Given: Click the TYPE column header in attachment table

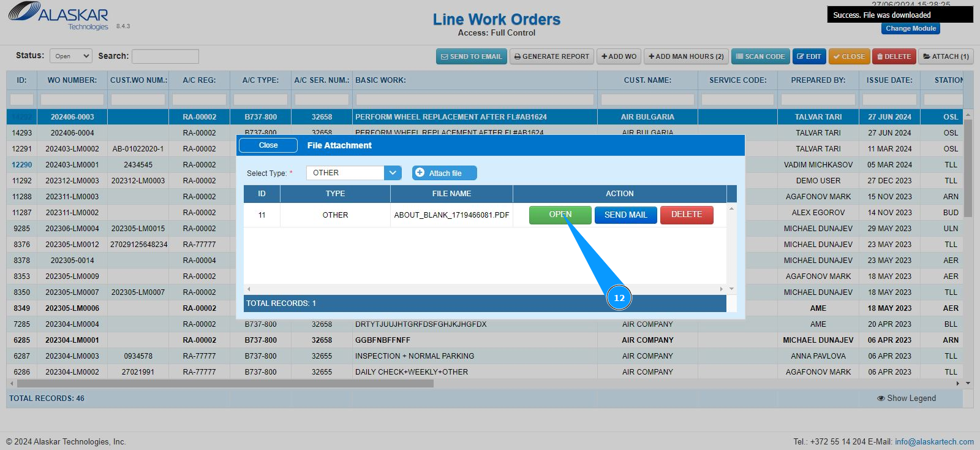Looking at the screenshot, I should click(x=335, y=194).
